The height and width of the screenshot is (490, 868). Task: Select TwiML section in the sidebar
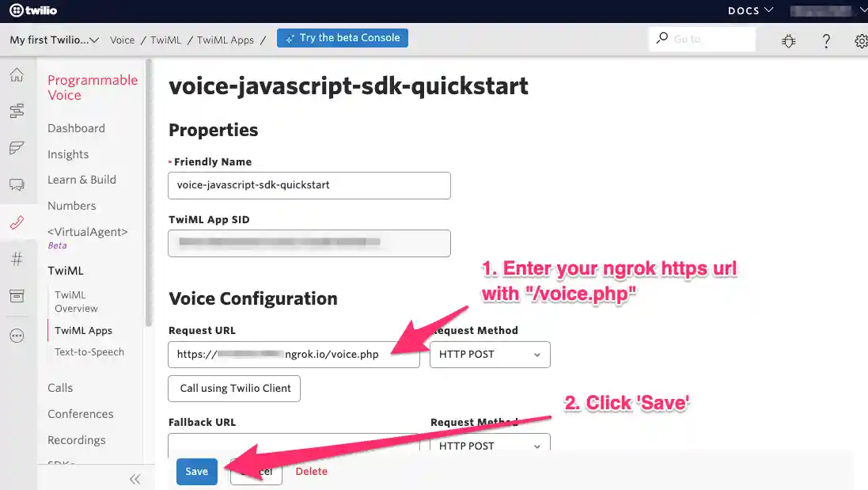tap(66, 270)
